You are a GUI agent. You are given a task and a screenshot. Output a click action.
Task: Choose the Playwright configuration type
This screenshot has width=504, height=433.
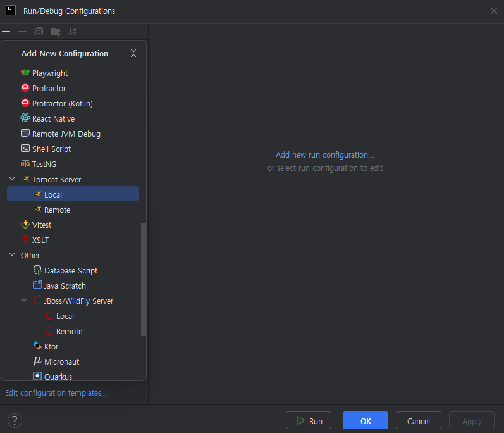[50, 73]
